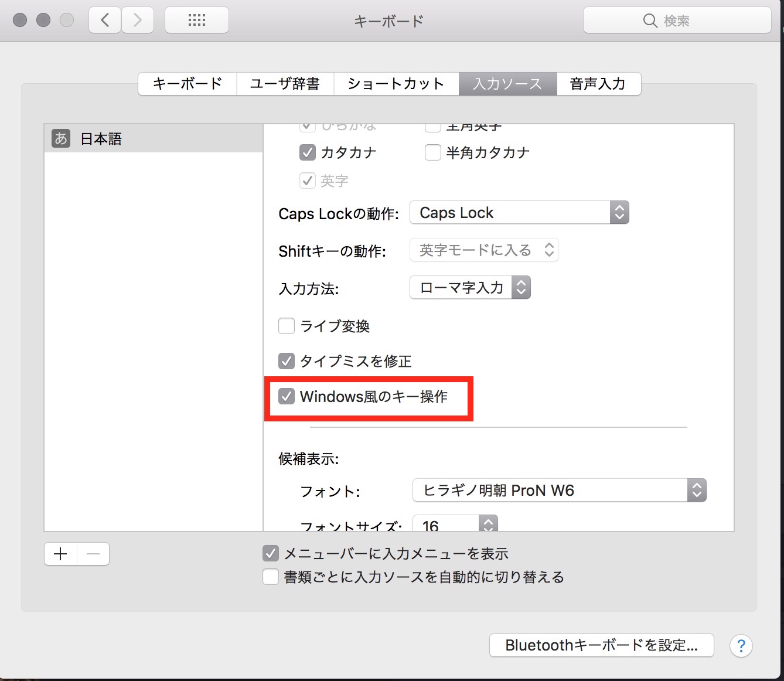This screenshot has width=784, height=681.
Task: Click the Bluetoothキーボードを設定 button
Action: pos(602,645)
